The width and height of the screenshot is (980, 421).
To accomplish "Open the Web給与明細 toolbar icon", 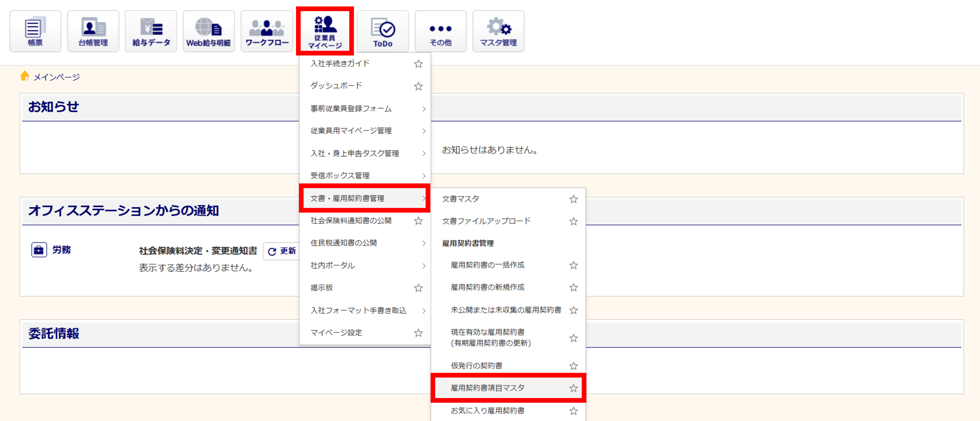I will point(209,31).
